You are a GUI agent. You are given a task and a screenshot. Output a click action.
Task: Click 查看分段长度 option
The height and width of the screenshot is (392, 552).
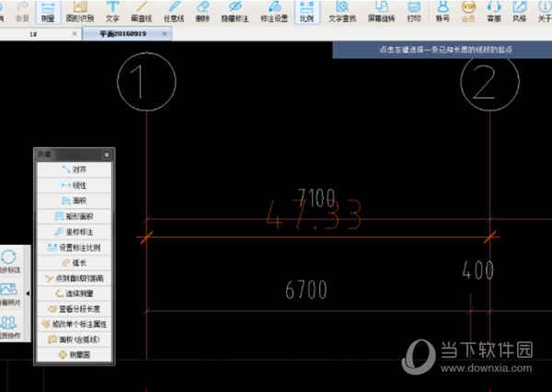(x=75, y=309)
